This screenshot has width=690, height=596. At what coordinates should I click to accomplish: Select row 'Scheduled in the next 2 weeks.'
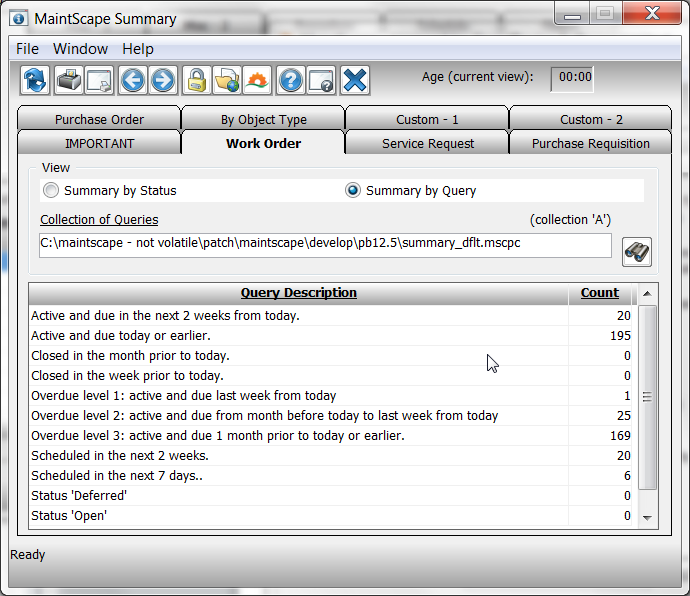point(330,456)
